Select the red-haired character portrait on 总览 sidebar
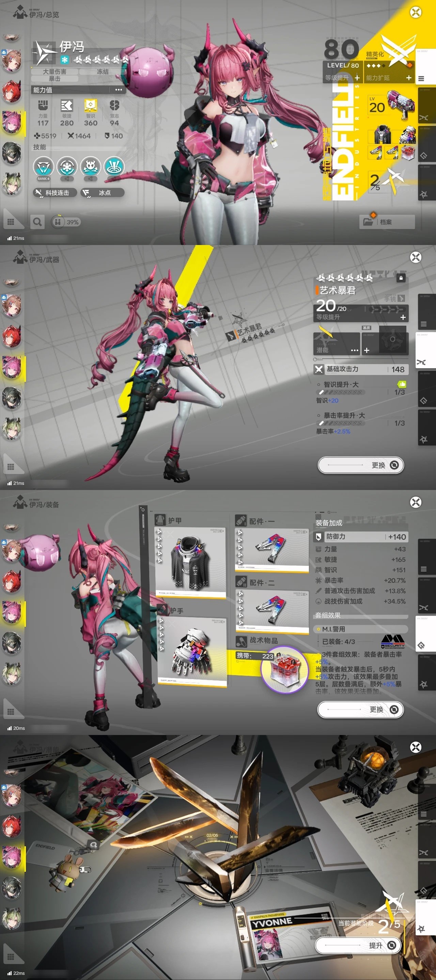436x980 pixels. tap(12, 92)
